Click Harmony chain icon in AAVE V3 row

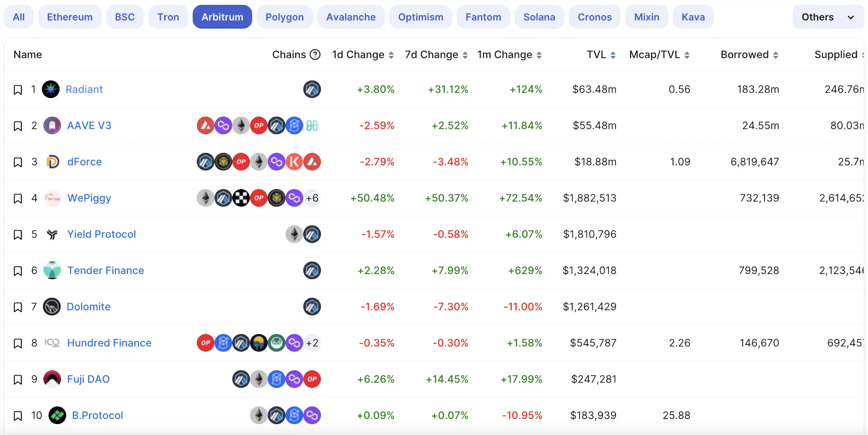point(312,126)
